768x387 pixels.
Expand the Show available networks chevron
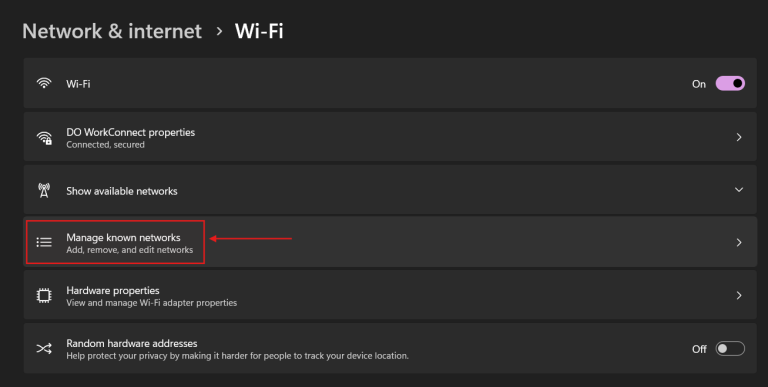[x=739, y=190]
